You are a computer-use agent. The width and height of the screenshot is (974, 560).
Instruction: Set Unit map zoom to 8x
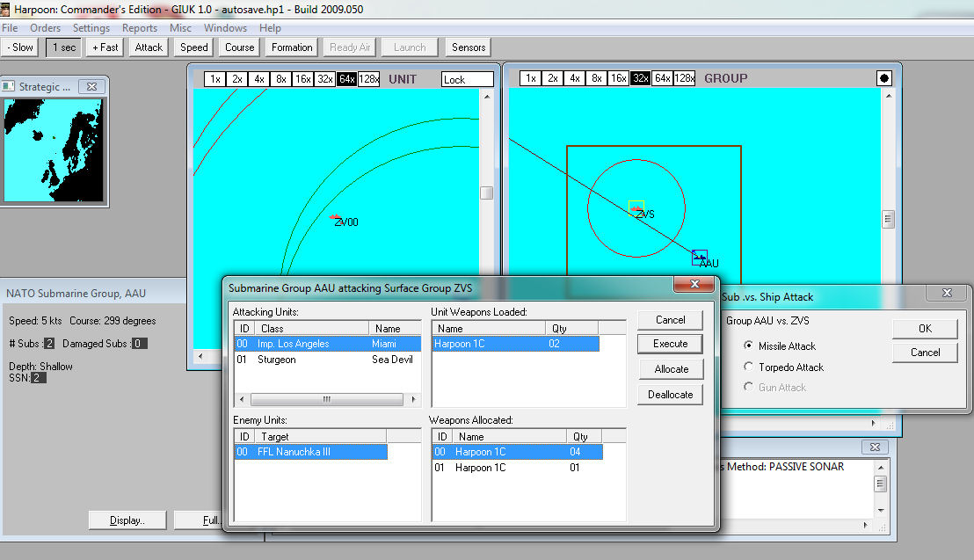pyautogui.click(x=280, y=79)
